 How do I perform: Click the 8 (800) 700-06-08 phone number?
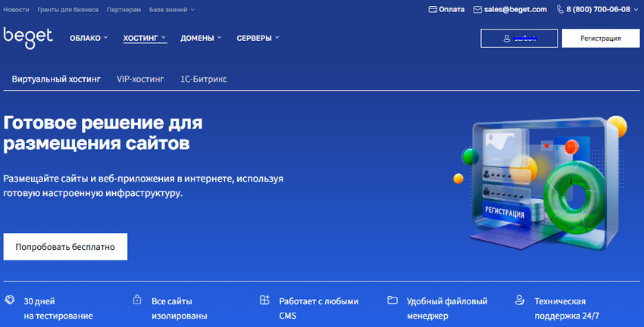pos(598,9)
